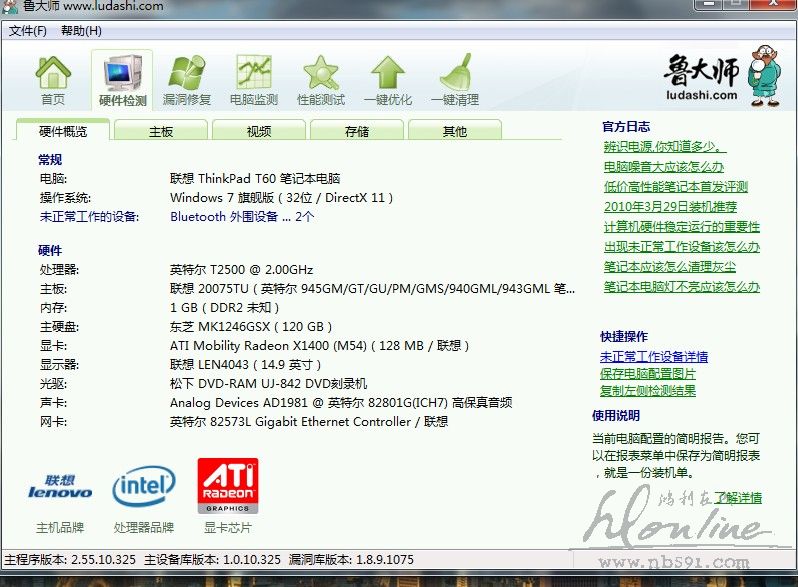Switch to the 其他 tab
Screen dimensions: 798x587
(x=455, y=131)
